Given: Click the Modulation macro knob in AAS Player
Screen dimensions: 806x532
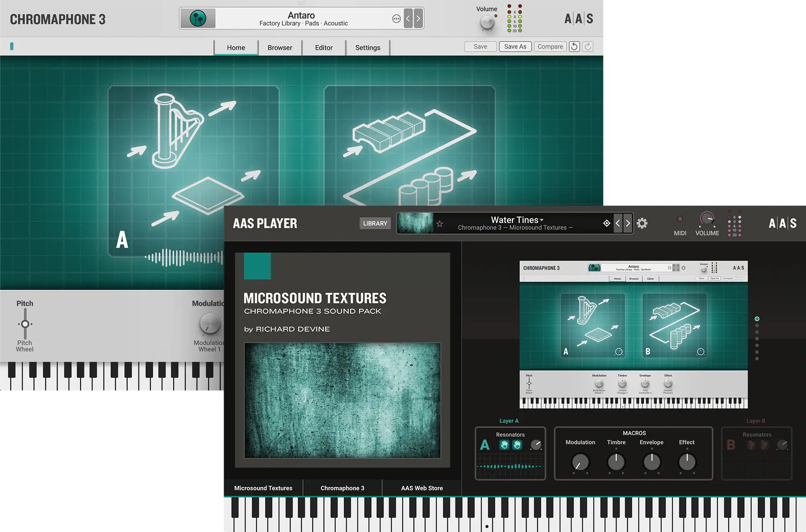Looking at the screenshot, I should click(580, 462).
